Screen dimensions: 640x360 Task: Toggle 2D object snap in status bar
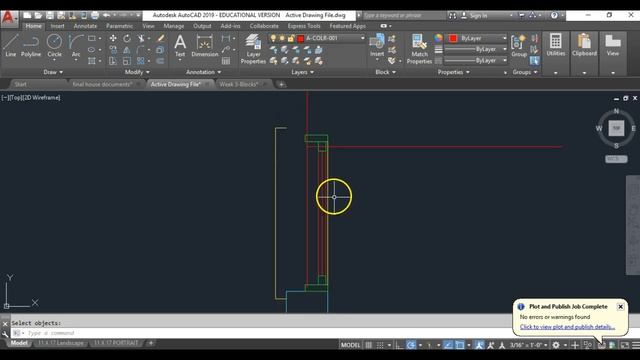(460, 345)
